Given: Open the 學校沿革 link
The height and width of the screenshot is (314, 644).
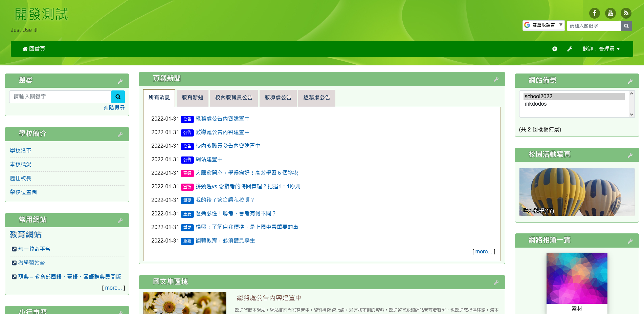Looking at the screenshot, I should (21, 150).
